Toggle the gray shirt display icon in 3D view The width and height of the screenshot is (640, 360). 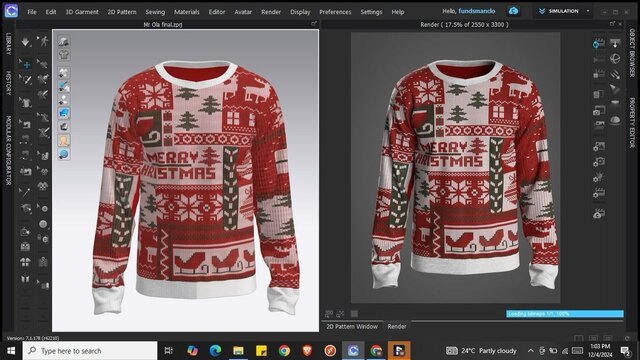(x=64, y=55)
